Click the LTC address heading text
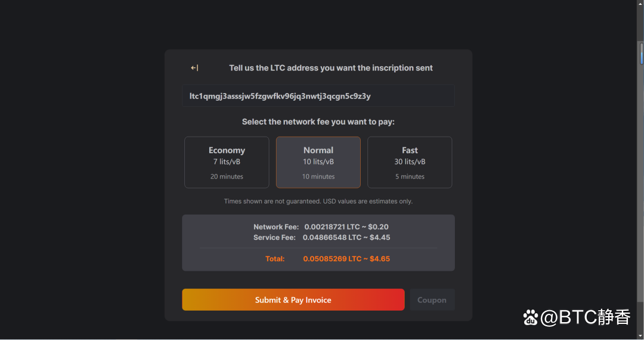Screen dimensions: 644x340 coord(331,68)
